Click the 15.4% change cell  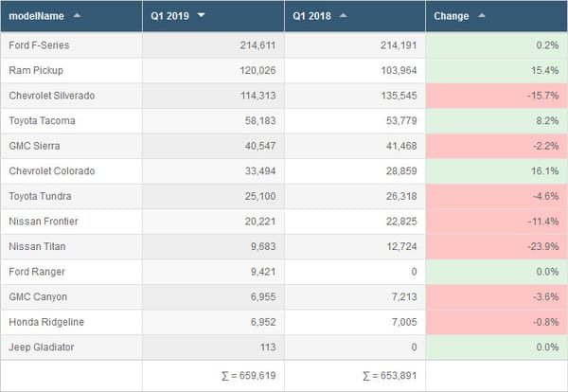click(496, 70)
